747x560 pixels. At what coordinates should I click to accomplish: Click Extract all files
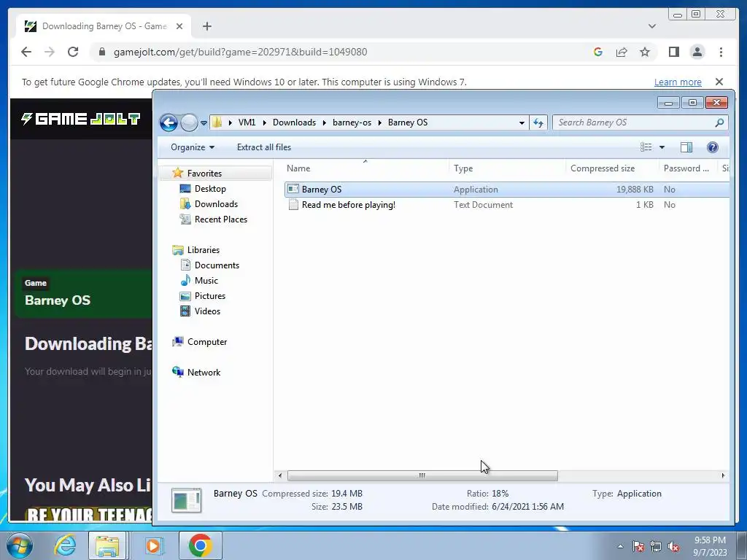point(264,147)
